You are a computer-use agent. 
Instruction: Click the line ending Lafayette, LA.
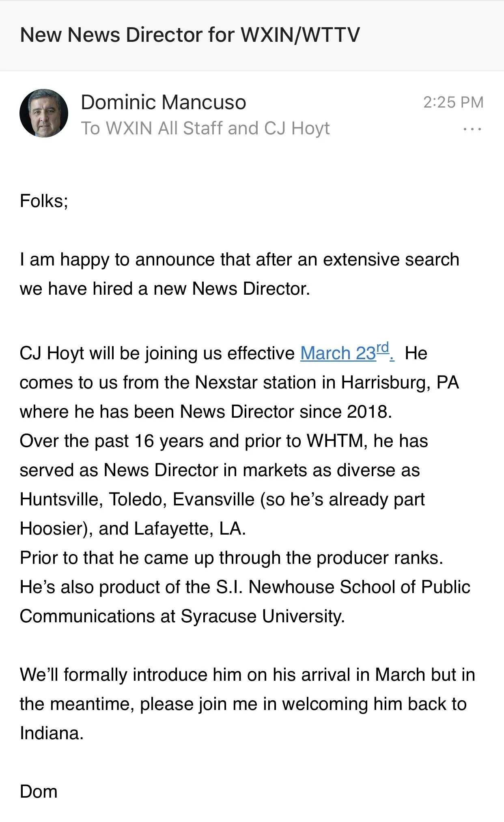click(133, 529)
